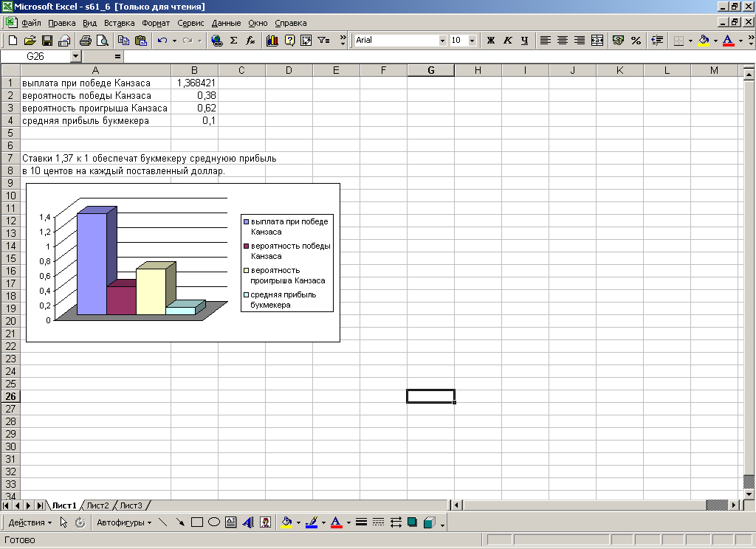Click the Save floppy disk icon
The height and width of the screenshot is (549, 756).
47,41
